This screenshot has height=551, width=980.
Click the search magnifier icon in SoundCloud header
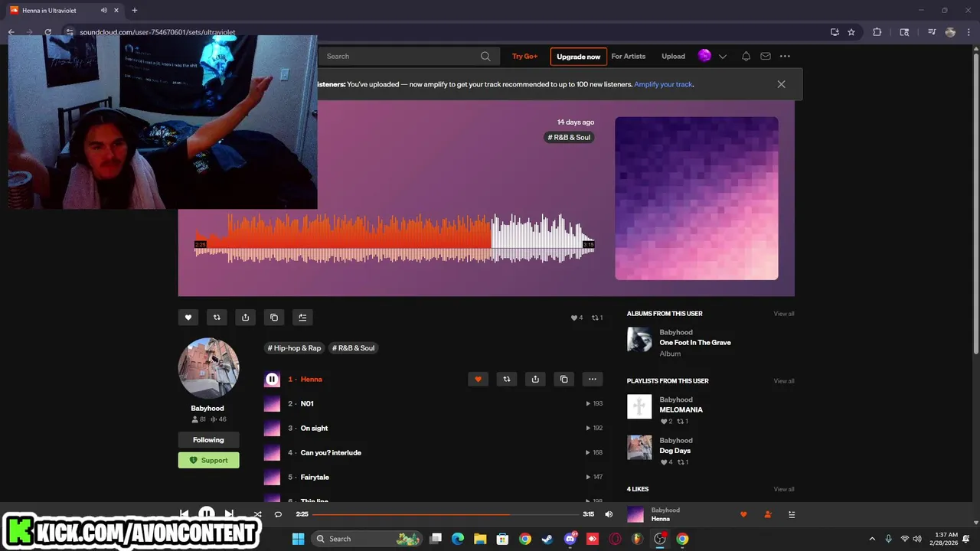click(485, 56)
